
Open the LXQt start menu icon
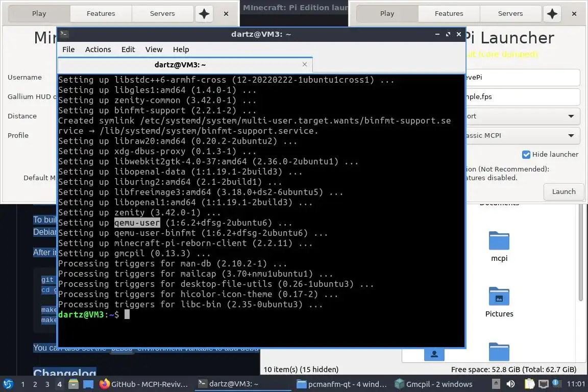8,384
